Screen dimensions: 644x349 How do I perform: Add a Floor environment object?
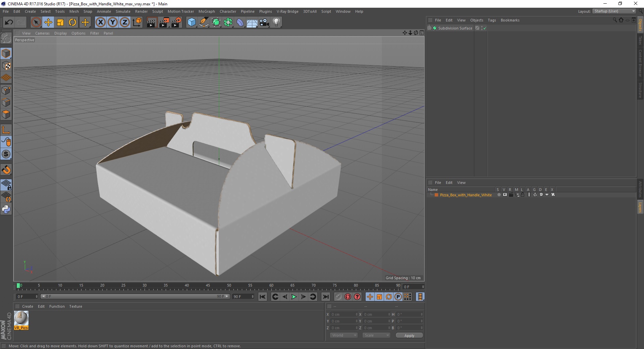252,22
